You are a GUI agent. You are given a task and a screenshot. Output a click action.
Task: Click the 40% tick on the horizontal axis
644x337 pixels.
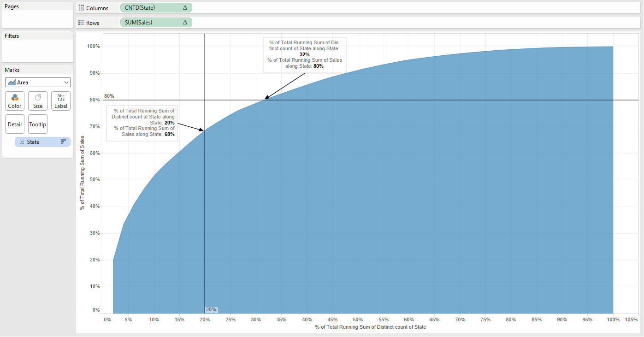coord(307,319)
